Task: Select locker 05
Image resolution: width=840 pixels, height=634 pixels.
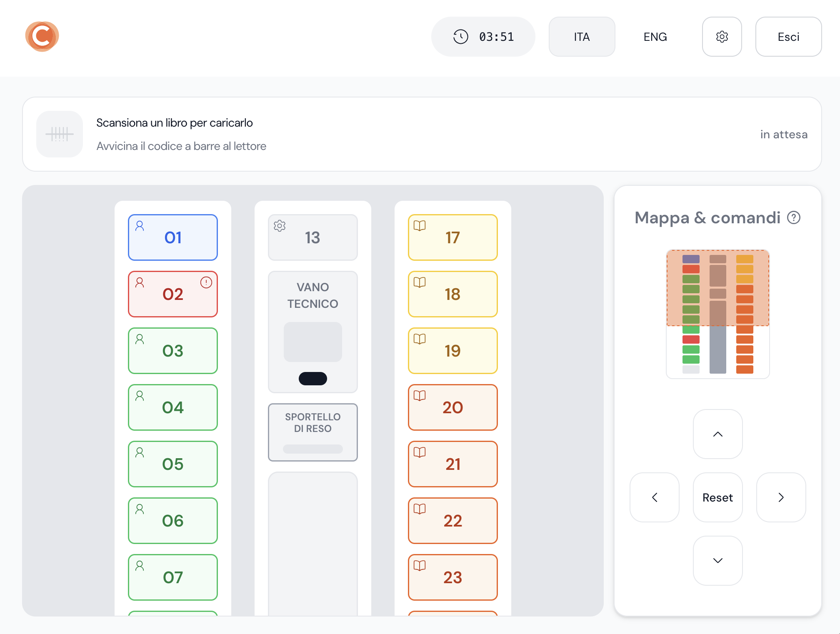Action: click(x=173, y=464)
